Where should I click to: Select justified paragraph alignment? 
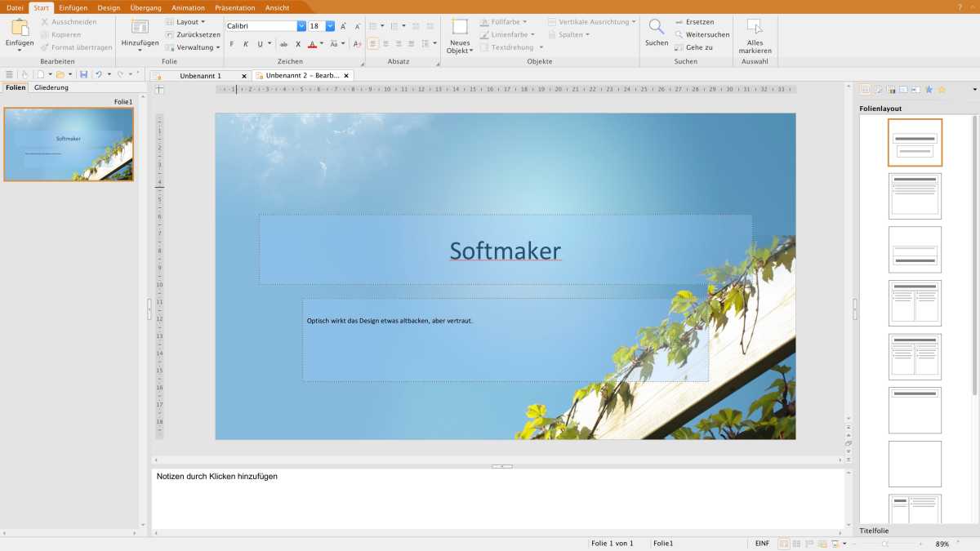click(x=412, y=44)
